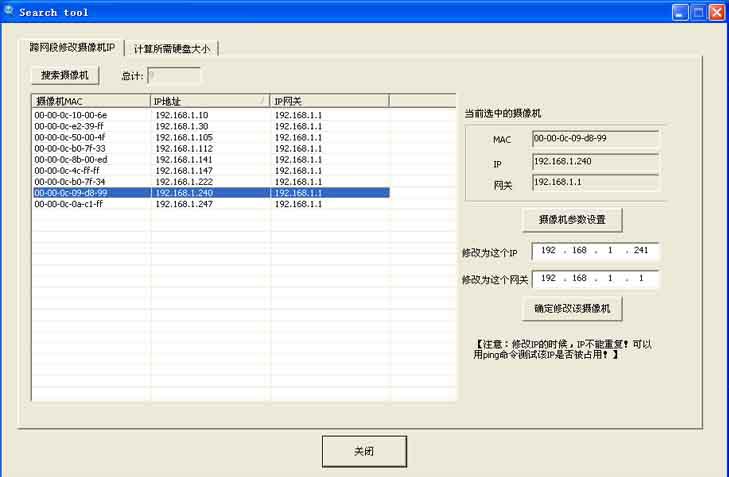Maximize the Search tool window

[698, 12]
